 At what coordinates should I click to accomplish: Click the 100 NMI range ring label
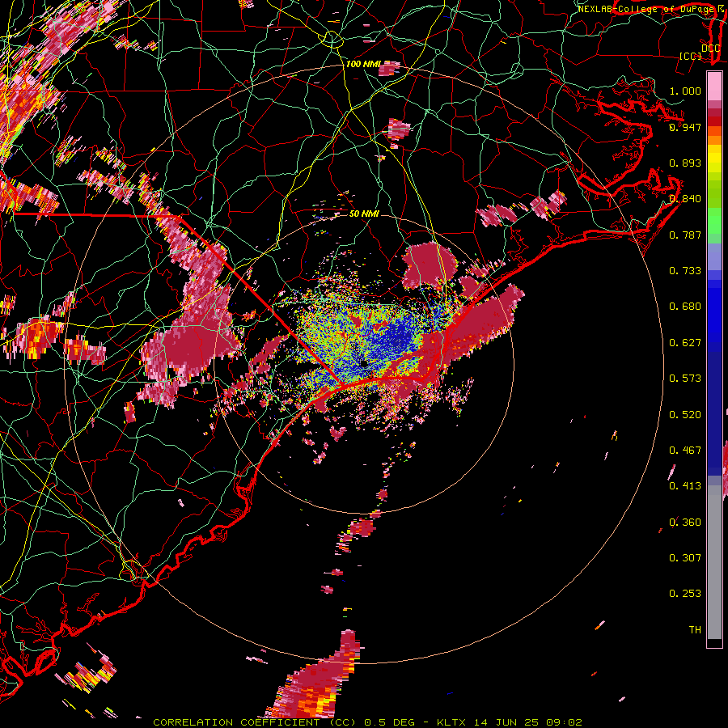363,64
